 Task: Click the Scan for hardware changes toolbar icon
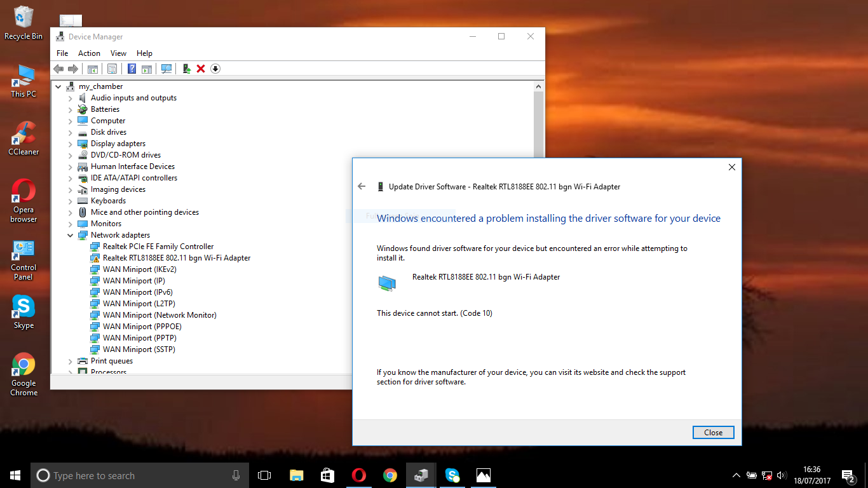point(166,69)
